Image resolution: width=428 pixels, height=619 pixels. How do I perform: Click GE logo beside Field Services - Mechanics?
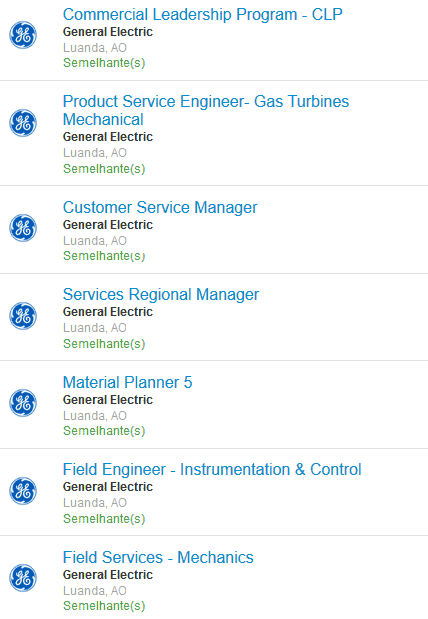23,578
